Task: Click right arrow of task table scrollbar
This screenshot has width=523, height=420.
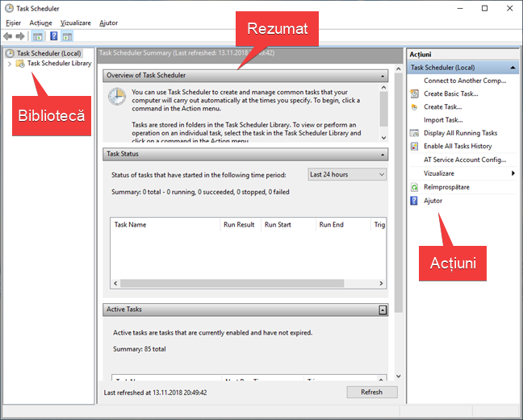Action: coord(381,284)
